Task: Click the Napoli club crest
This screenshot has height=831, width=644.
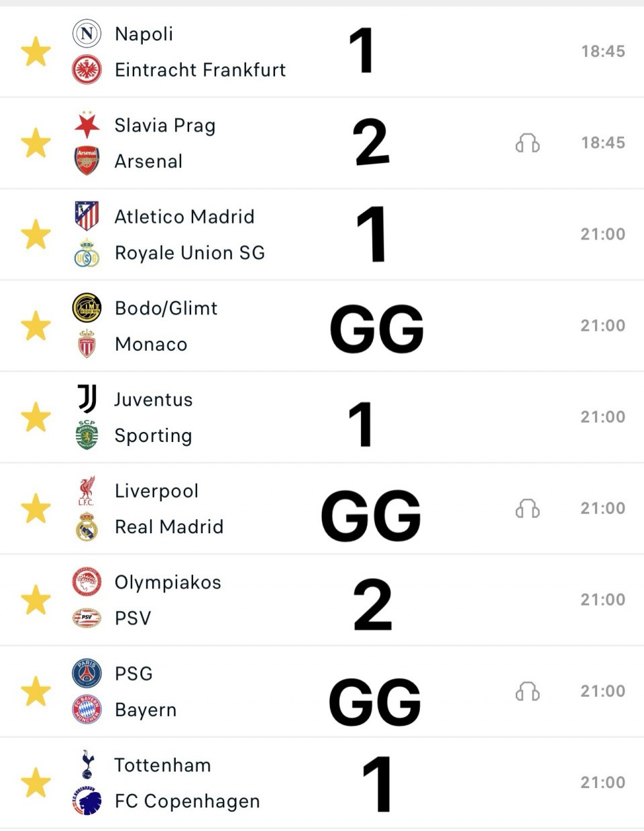Action: coord(87,34)
